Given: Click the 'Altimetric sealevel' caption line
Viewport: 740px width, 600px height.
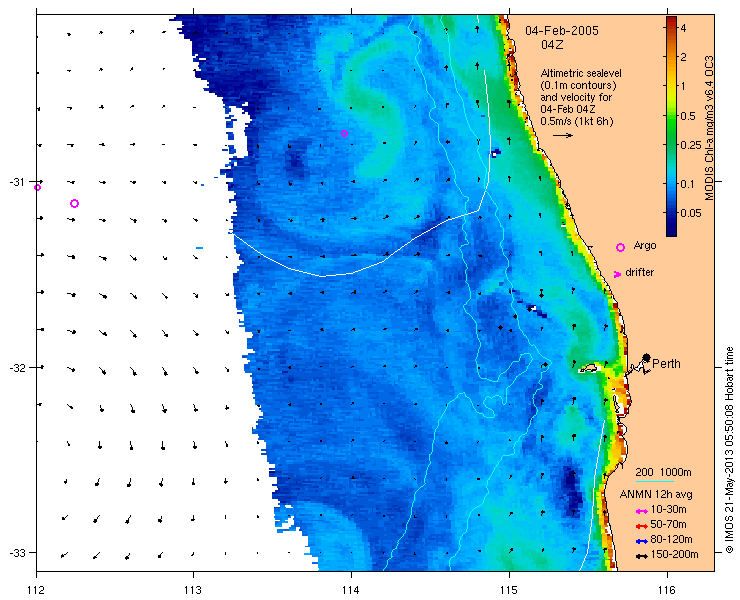Looking at the screenshot, I should [581, 74].
